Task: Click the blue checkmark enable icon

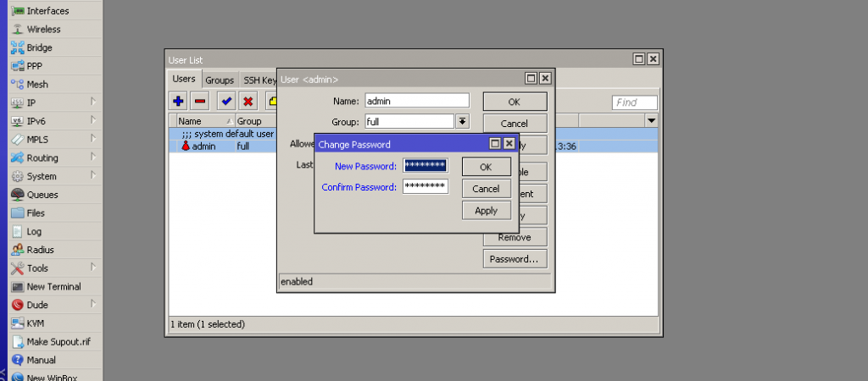Action: pos(226,102)
